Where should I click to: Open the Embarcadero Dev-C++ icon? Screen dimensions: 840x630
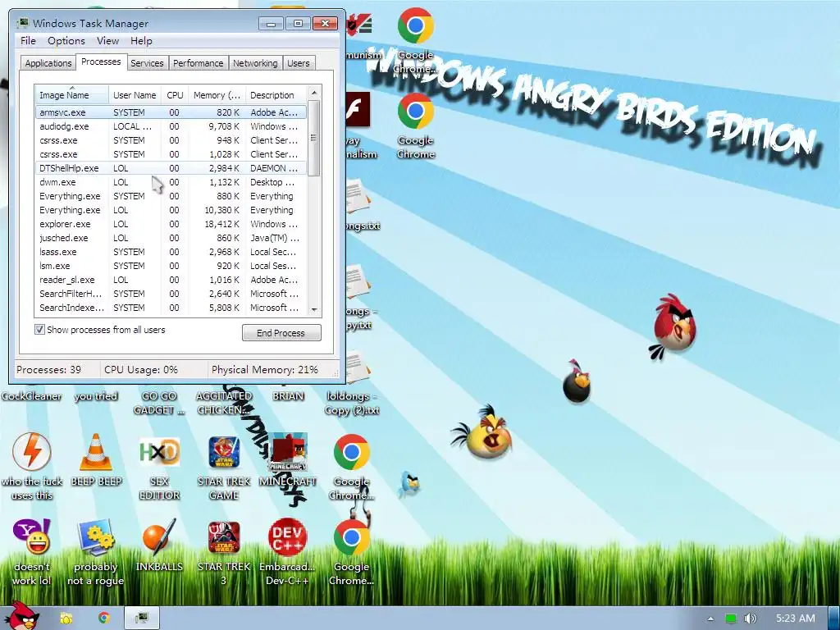tap(288, 552)
